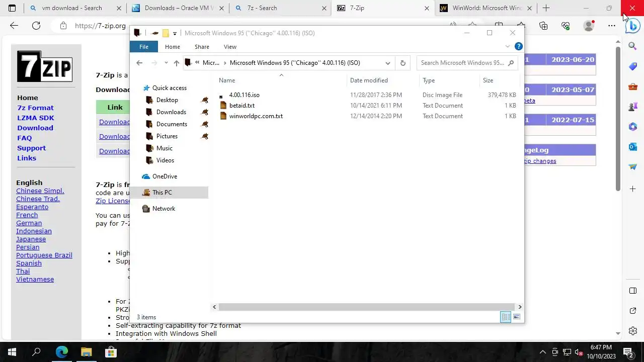Refresh the Explorer folder view
Image resolution: width=644 pixels, height=362 pixels.
coord(403,63)
